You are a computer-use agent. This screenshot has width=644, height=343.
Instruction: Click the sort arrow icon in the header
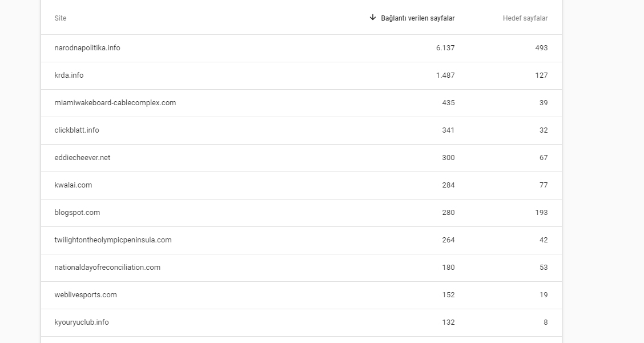click(372, 17)
